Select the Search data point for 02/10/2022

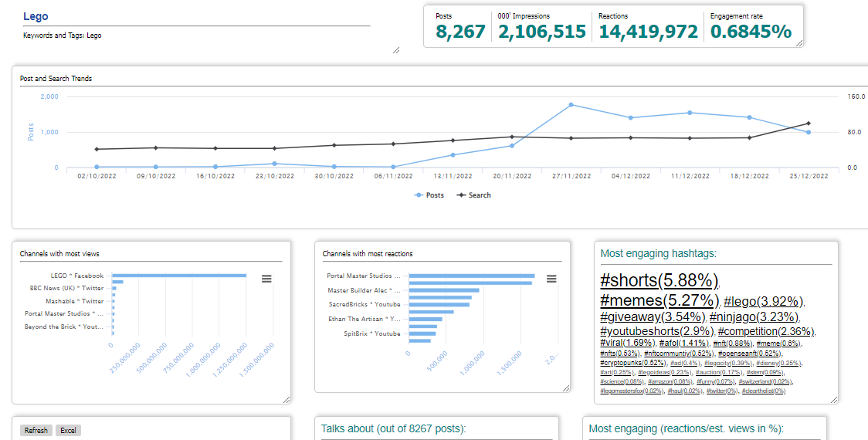[97, 150]
